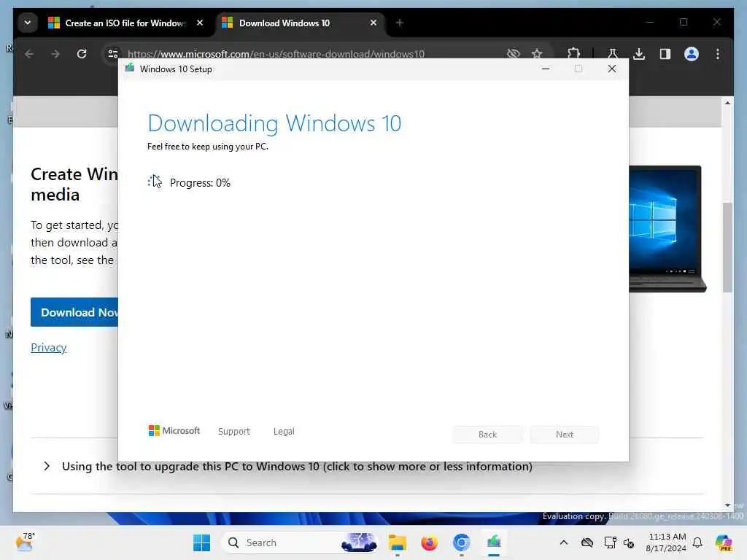
Task: Open the Privacy link on webpage
Action: coord(49,348)
